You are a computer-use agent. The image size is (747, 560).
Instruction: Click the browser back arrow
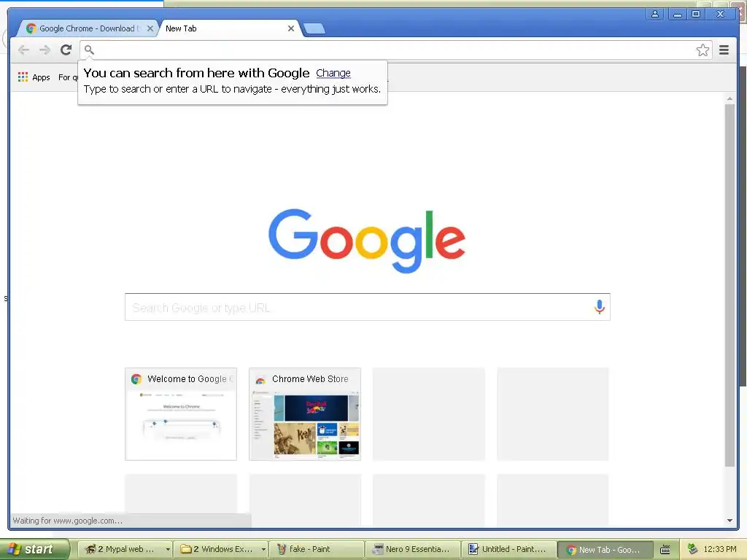tap(23, 50)
